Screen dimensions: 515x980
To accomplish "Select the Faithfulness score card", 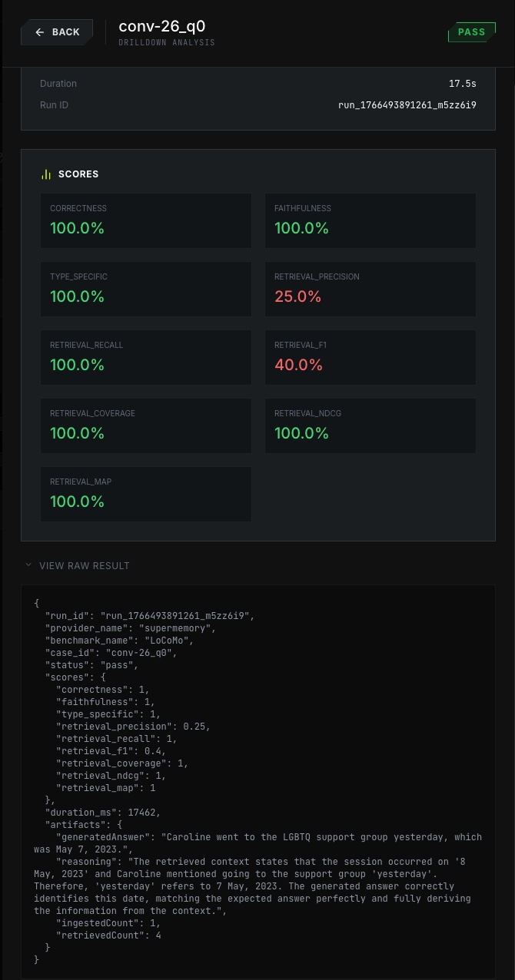I will [x=370, y=220].
